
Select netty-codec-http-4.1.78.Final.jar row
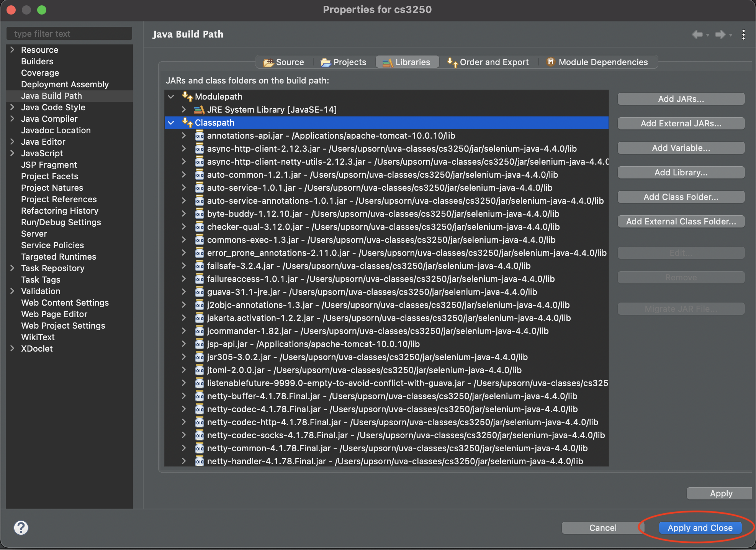click(x=387, y=422)
